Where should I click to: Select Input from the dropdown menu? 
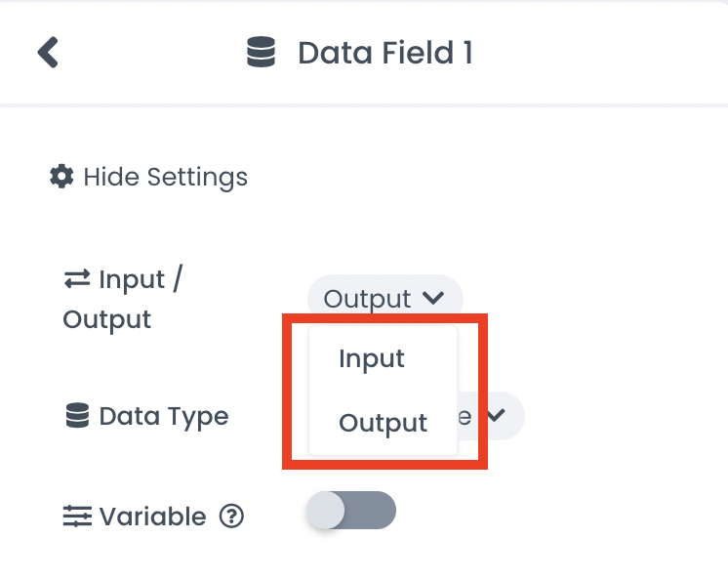(x=372, y=359)
